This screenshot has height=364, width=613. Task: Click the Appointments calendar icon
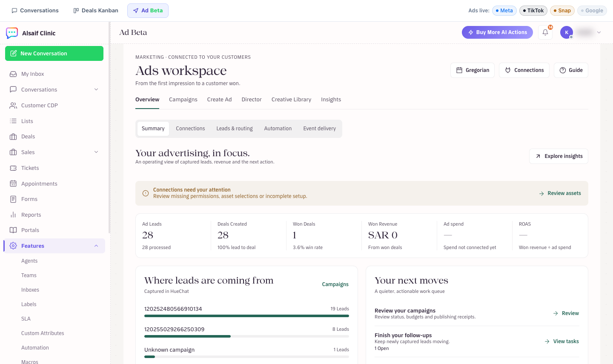coord(13,184)
